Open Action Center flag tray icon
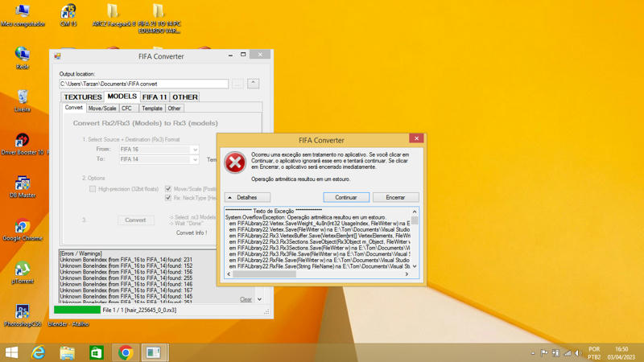Viewport: 644px width, 362px height. (544, 353)
